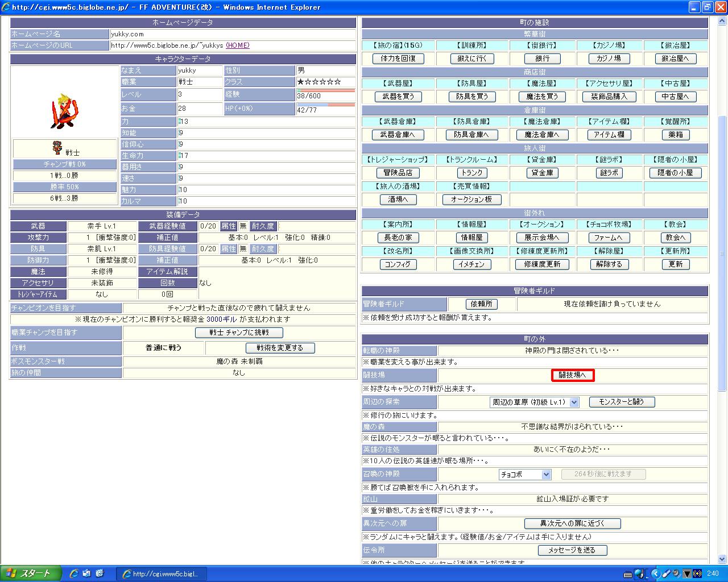Click the 展示会場へ button

[x=543, y=238]
